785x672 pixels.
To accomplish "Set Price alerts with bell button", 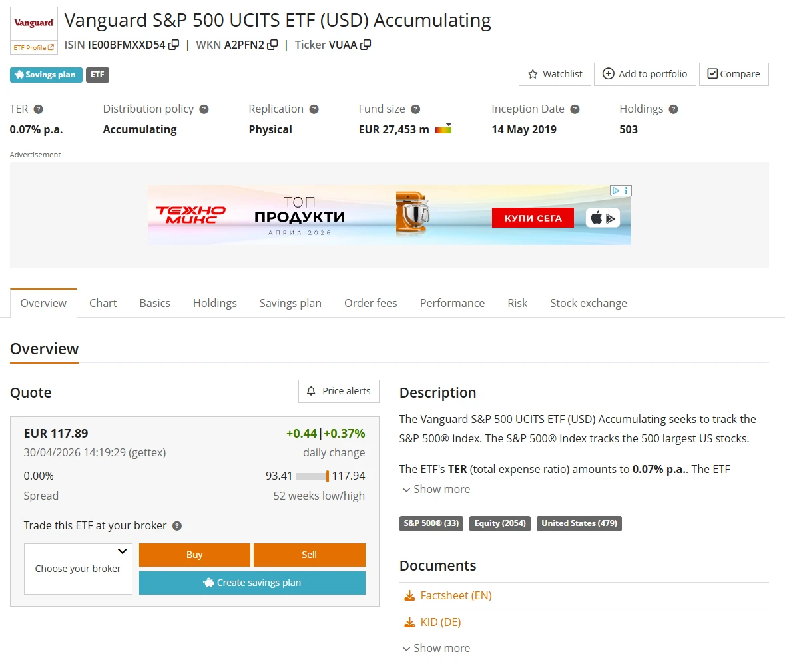I will [x=338, y=391].
